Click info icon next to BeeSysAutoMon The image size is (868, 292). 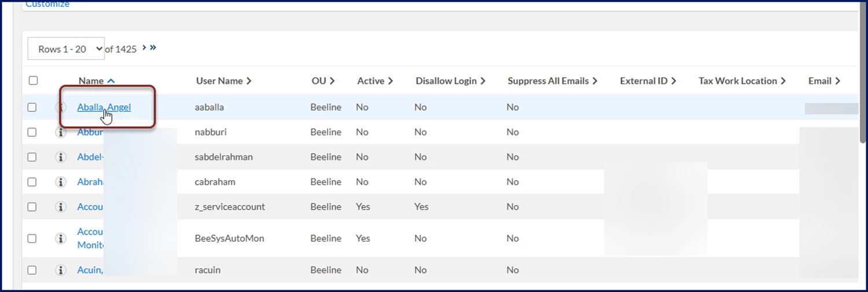click(61, 238)
